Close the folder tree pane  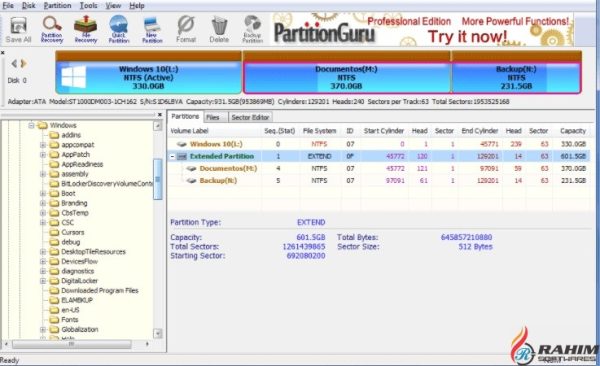pyautogui.click(x=160, y=114)
